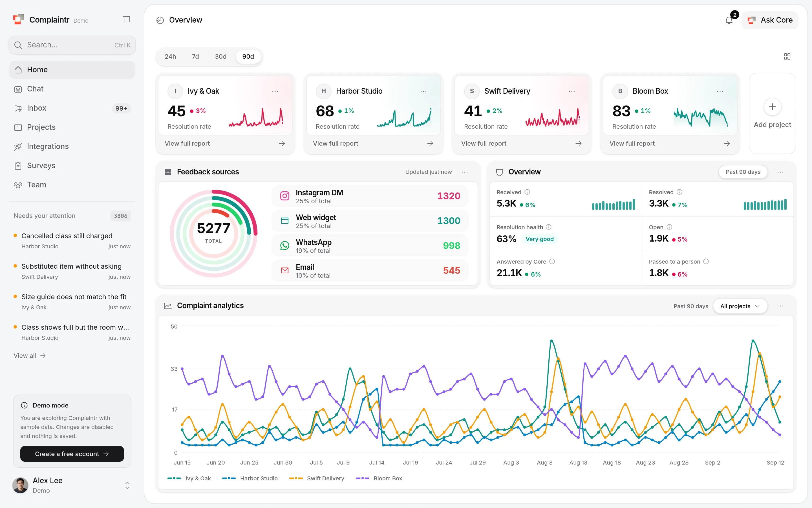This screenshot has width=812, height=508.
Task: Select the 24h time range
Action: click(x=170, y=56)
